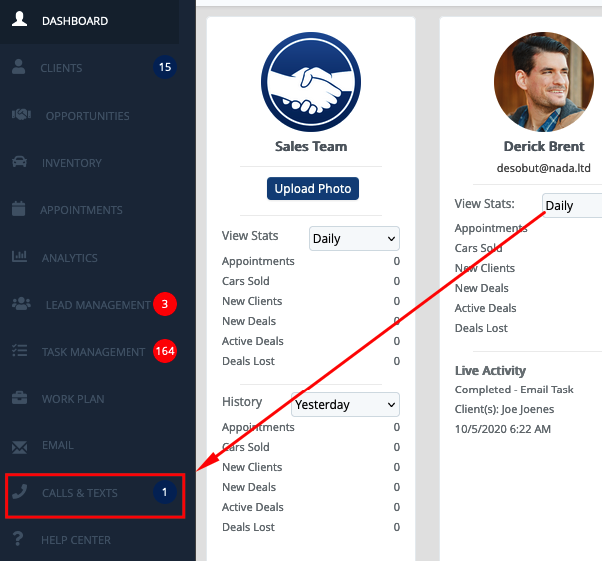
Task: Open the Sales Team View Stats dropdown
Action: tap(354, 238)
